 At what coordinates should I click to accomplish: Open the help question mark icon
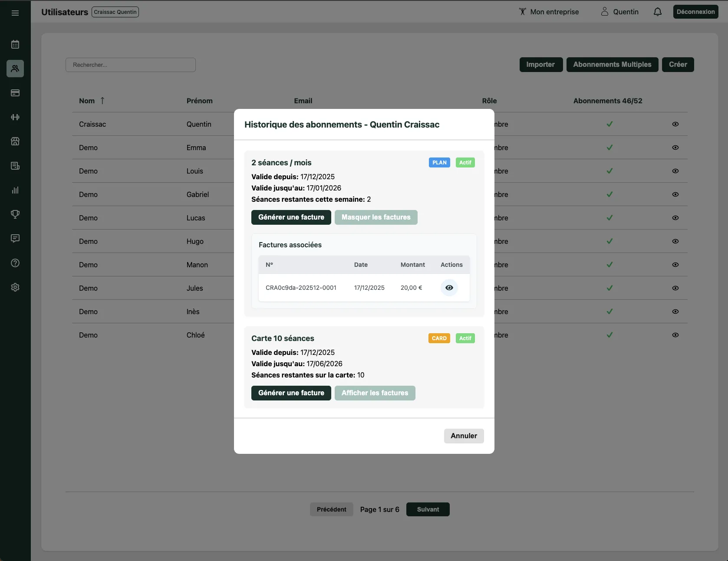(x=15, y=263)
